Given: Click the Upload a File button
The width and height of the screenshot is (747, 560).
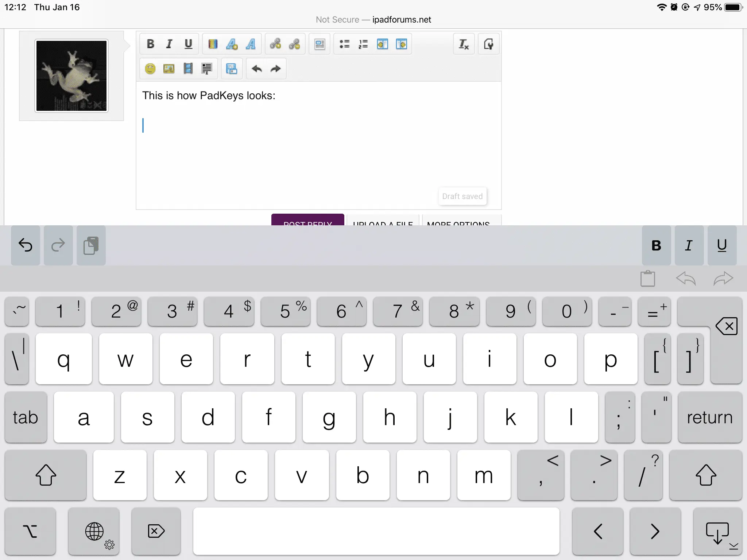Looking at the screenshot, I should 383,221.
